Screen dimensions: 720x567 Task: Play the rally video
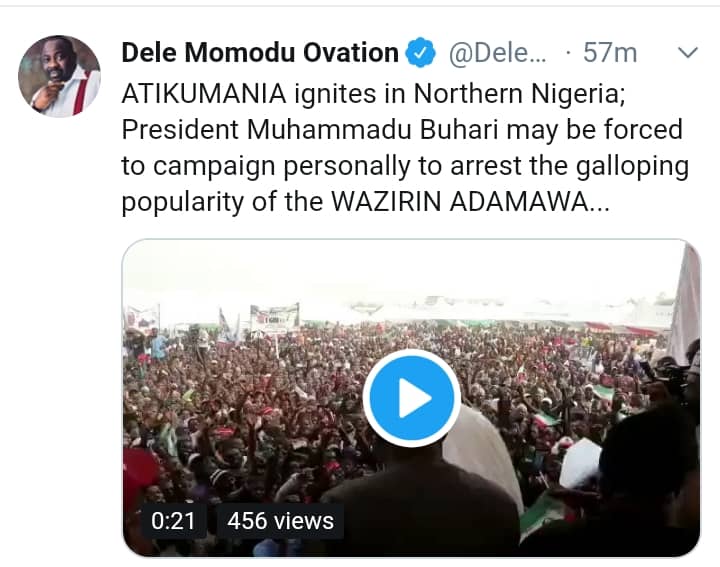point(411,398)
